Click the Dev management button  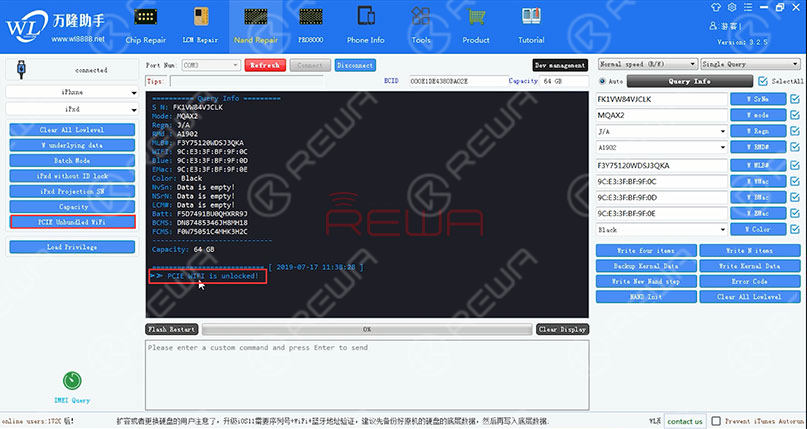pyautogui.click(x=560, y=65)
